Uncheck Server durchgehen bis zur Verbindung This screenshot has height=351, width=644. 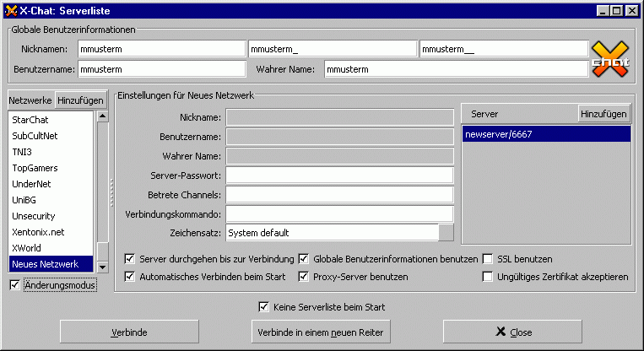point(129,259)
